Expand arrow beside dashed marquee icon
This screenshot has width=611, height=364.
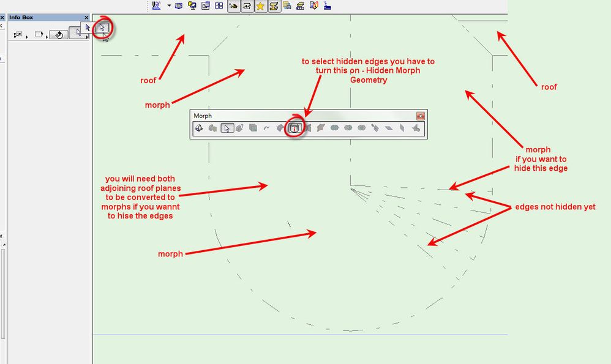pyautogui.click(x=47, y=37)
